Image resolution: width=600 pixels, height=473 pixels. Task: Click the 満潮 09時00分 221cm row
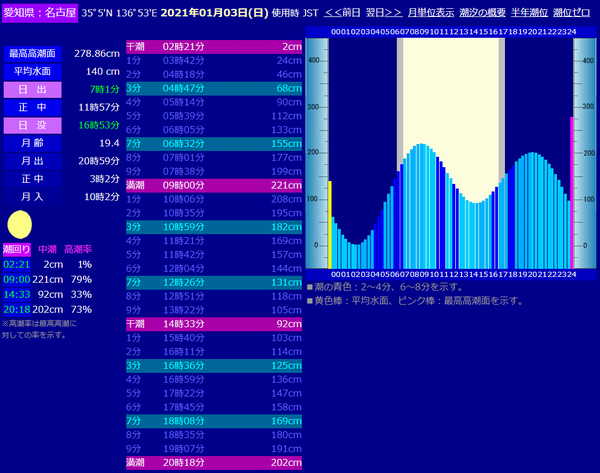coord(214,185)
